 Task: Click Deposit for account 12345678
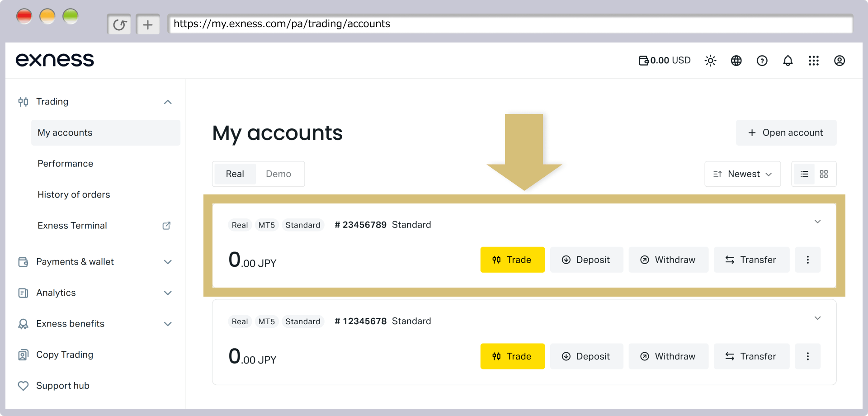[586, 356]
